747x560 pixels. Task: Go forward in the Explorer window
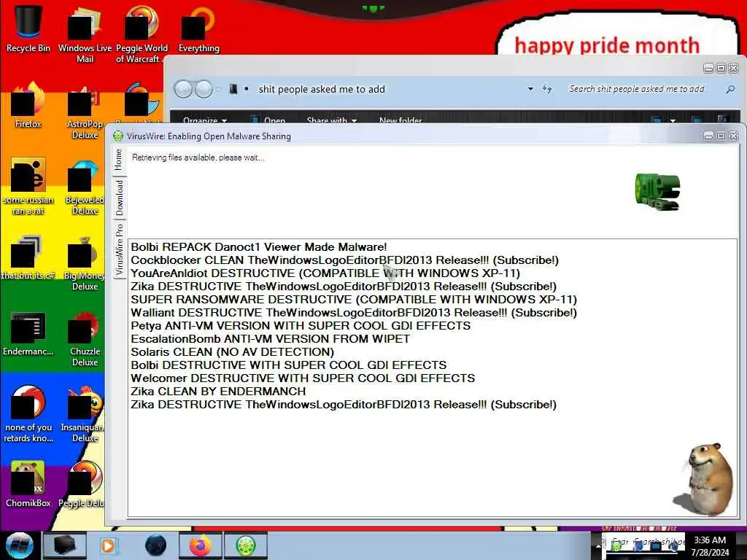click(204, 89)
